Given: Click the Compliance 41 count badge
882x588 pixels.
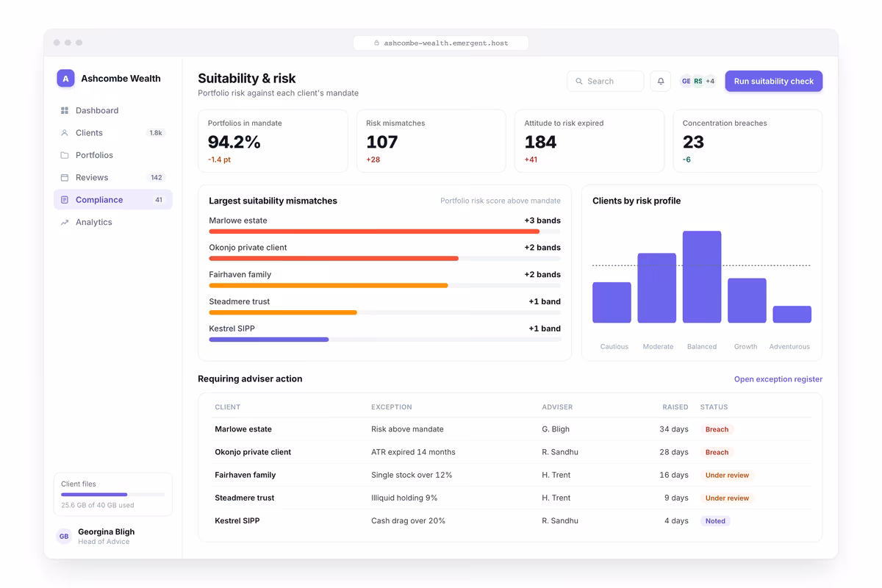Looking at the screenshot, I should pyautogui.click(x=158, y=200).
